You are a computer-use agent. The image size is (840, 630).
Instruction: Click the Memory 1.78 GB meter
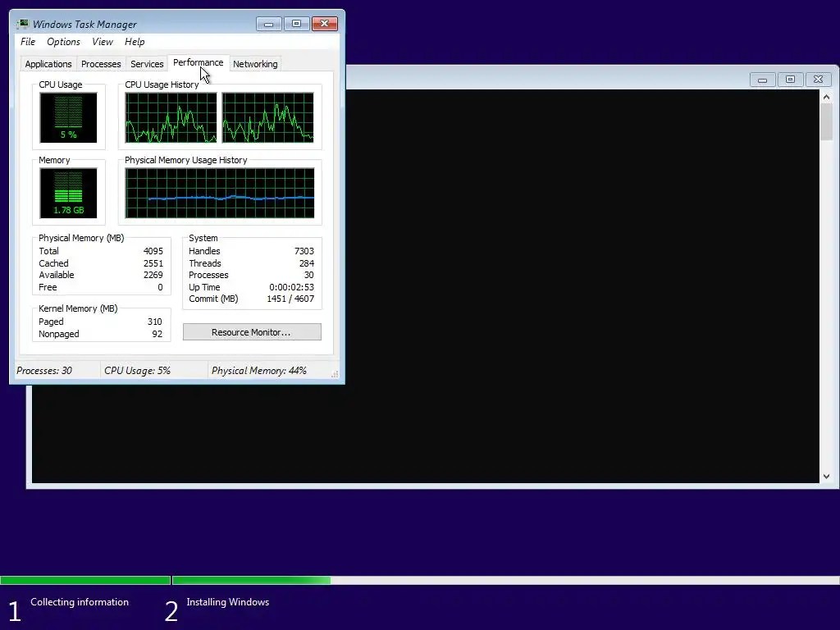tap(69, 194)
